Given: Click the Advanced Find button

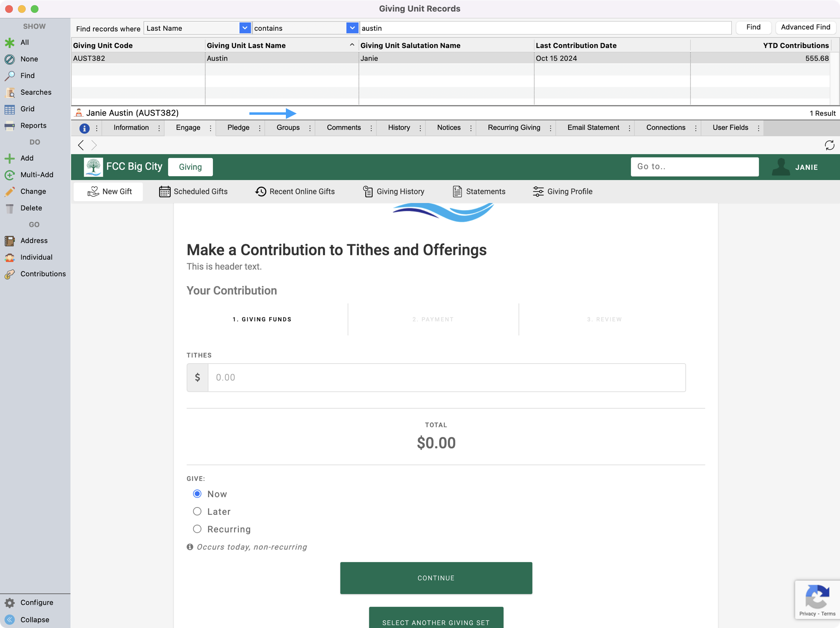Looking at the screenshot, I should [x=805, y=27].
